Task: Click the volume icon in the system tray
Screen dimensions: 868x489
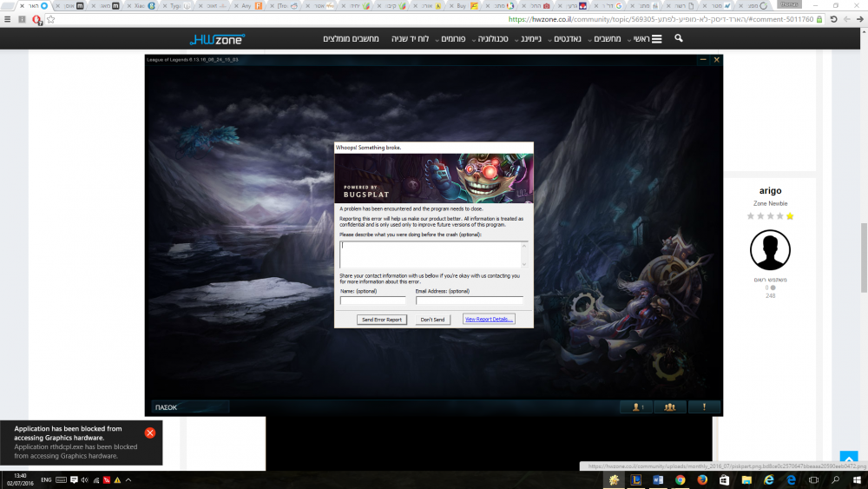Action: click(x=85, y=480)
